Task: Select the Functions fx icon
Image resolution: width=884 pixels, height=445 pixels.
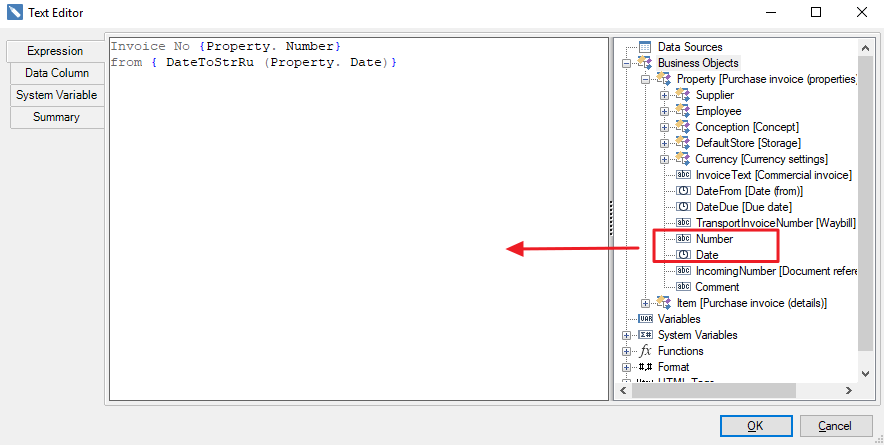Action: coord(645,351)
